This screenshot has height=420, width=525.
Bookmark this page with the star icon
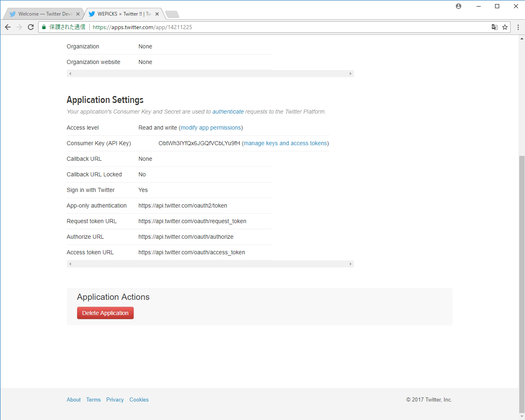(x=505, y=27)
